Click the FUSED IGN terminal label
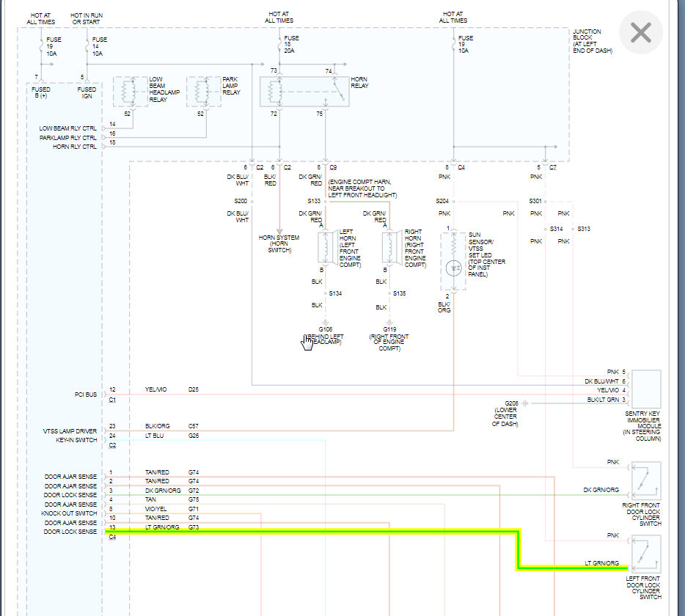The width and height of the screenshot is (685, 616). click(87, 92)
